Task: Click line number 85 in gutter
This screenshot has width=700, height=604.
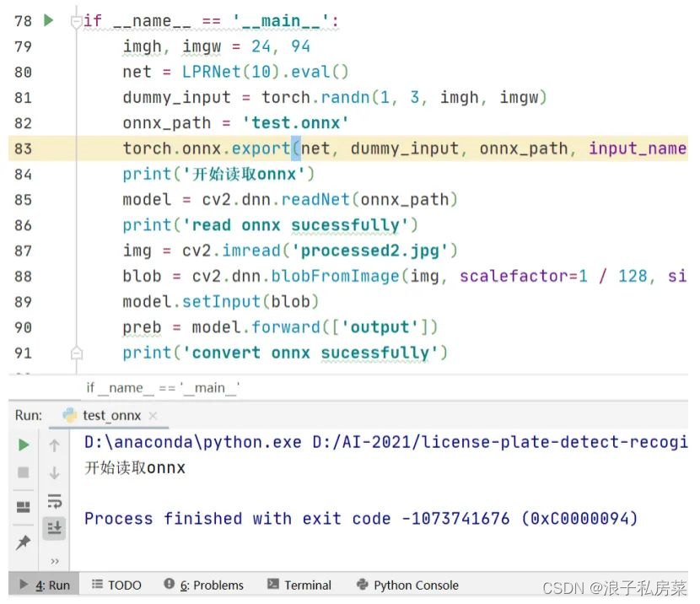Action: (24, 200)
